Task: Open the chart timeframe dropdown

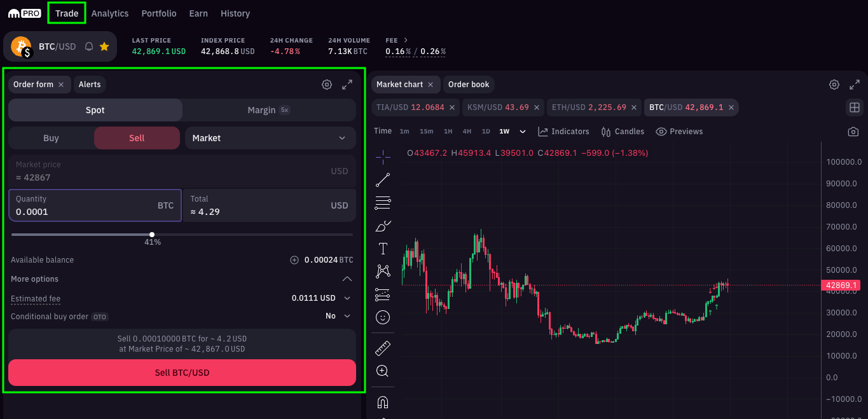Action: 522,131
